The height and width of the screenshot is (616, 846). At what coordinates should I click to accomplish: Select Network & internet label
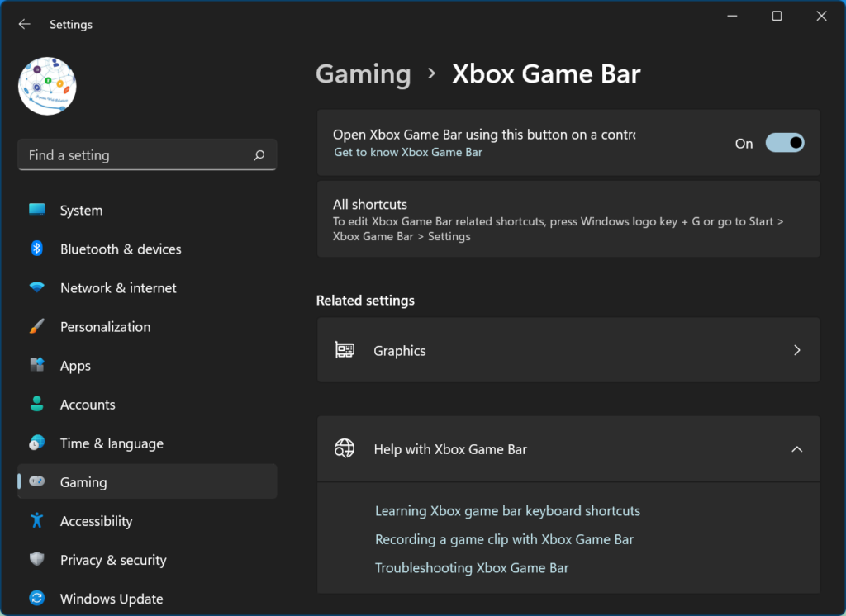pos(118,288)
